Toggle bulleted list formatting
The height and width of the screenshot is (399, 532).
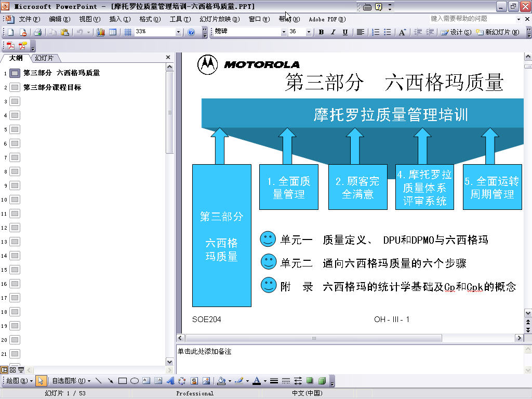pyautogui.click(x=387, y=32)
